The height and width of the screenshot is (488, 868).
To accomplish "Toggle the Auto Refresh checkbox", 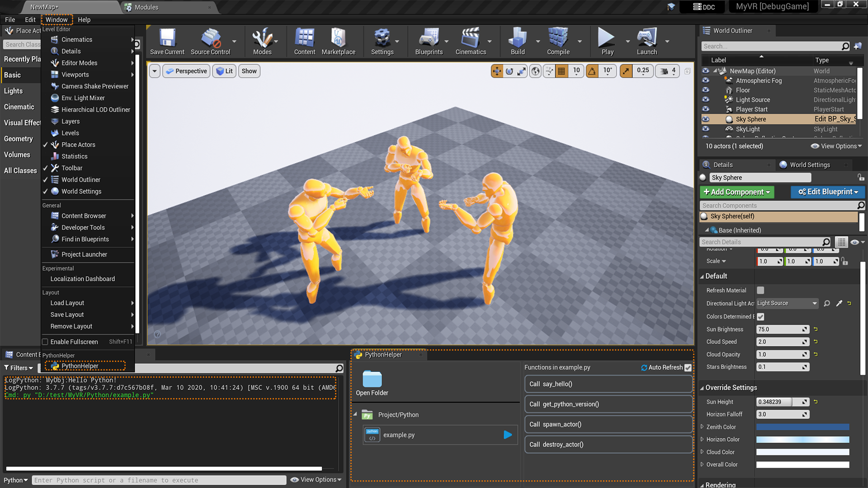I will [x=688, y=368].
